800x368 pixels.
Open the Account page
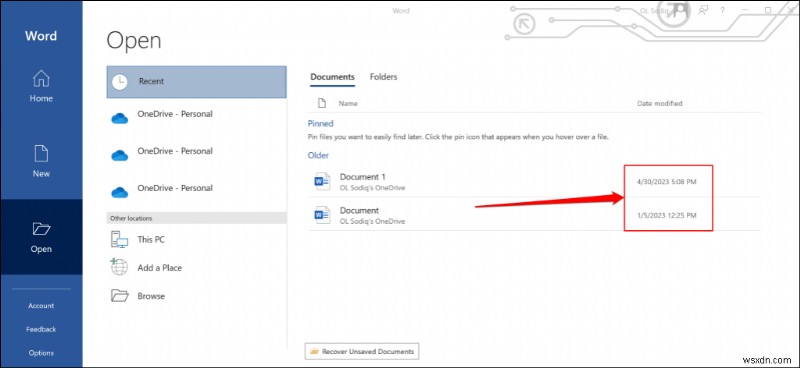tap(41, 306)
